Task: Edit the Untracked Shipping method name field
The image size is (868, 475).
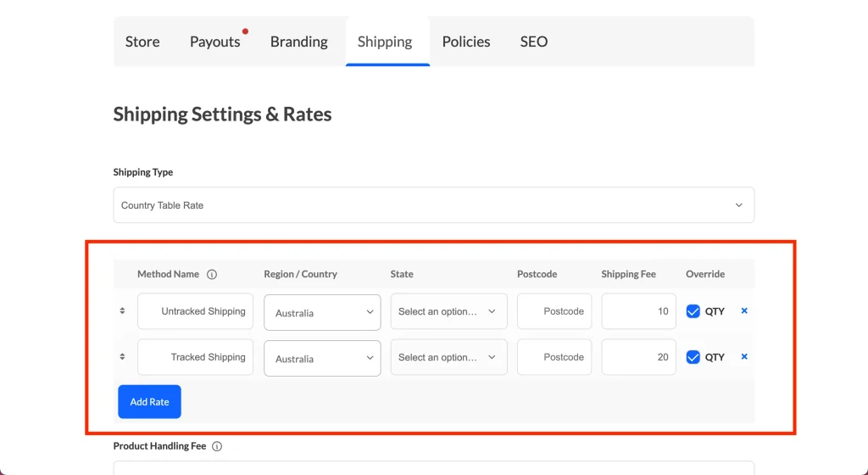Action: coord(196,311)
